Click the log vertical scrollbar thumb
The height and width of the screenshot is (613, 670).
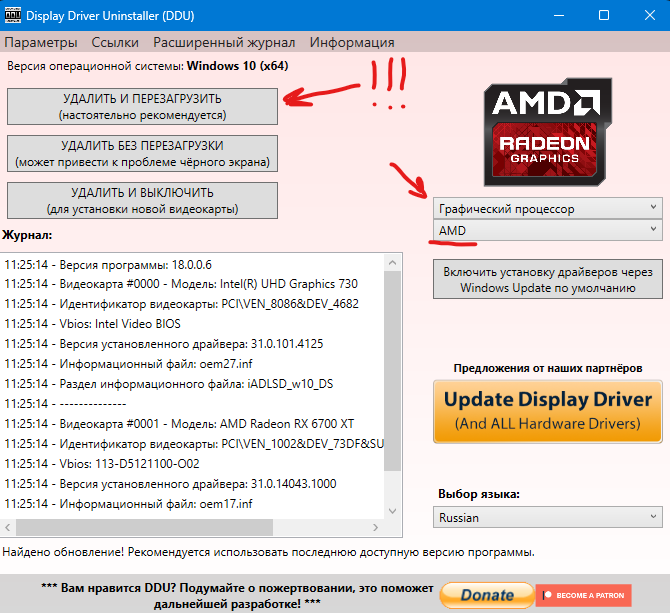392,371
